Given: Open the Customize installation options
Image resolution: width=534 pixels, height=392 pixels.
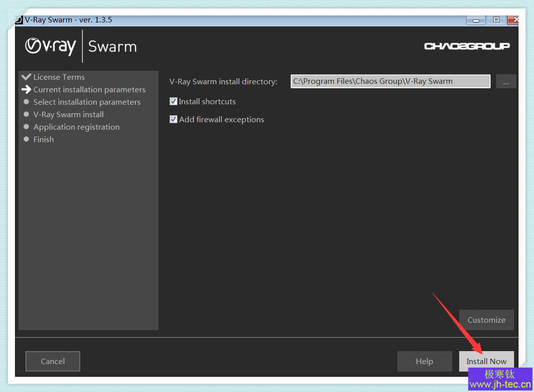Looking at the screenshot, I should tap(486, 320).
